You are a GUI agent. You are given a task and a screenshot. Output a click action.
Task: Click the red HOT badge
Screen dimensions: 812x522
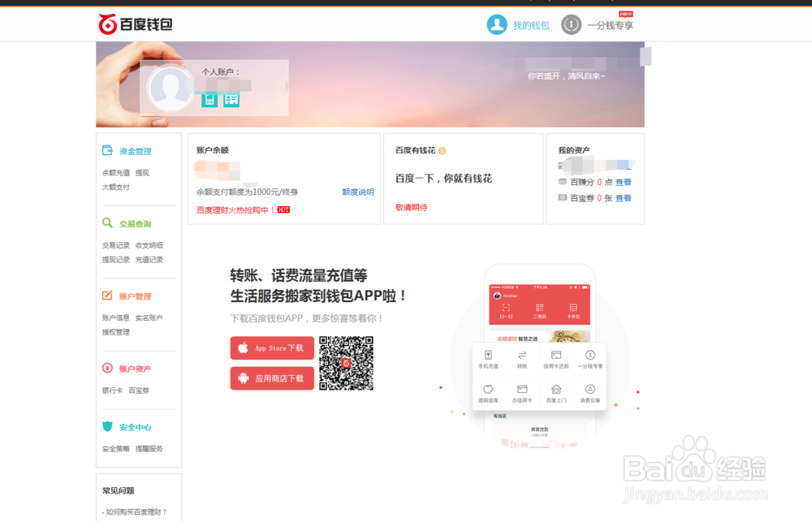(283, 209)
